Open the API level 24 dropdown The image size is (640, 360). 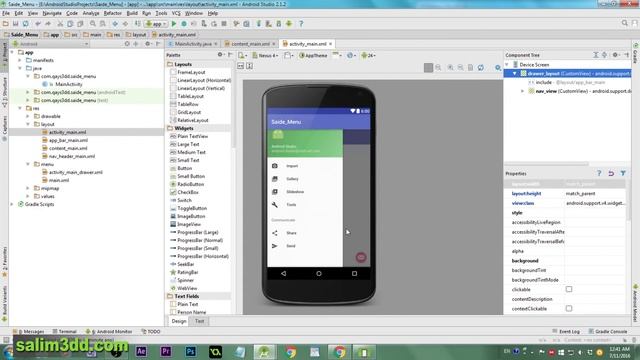368,55
